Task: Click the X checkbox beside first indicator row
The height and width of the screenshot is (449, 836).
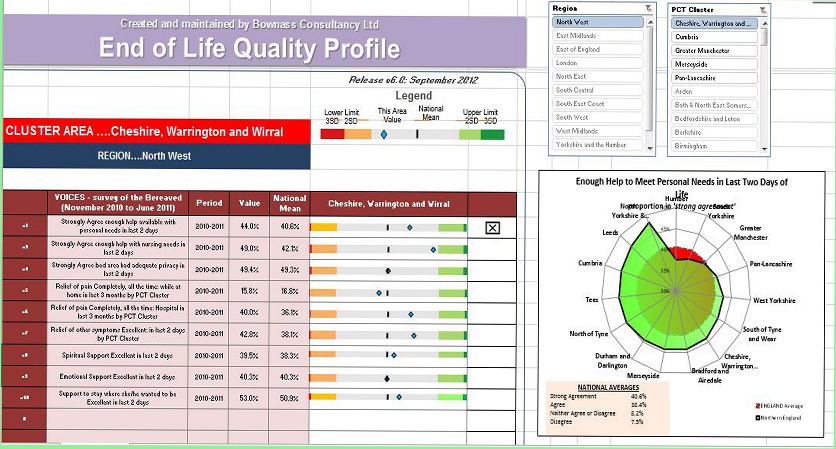Action: [x=492, y=228]
